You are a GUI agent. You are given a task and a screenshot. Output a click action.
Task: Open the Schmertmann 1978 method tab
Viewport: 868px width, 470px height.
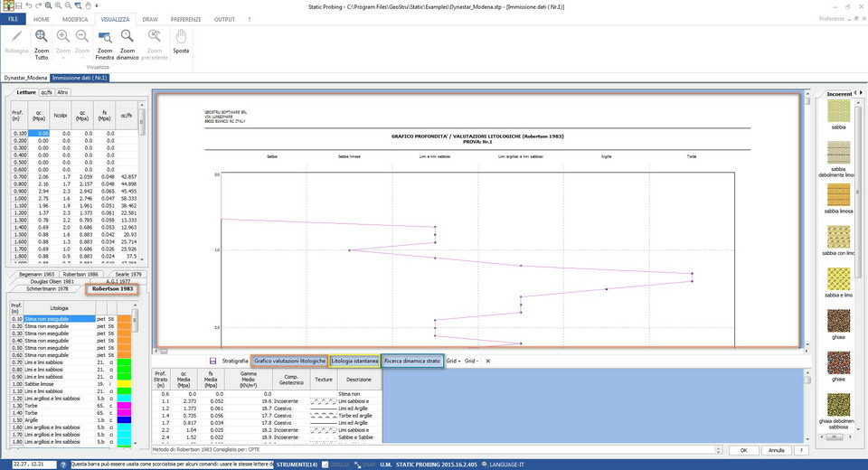47,289
